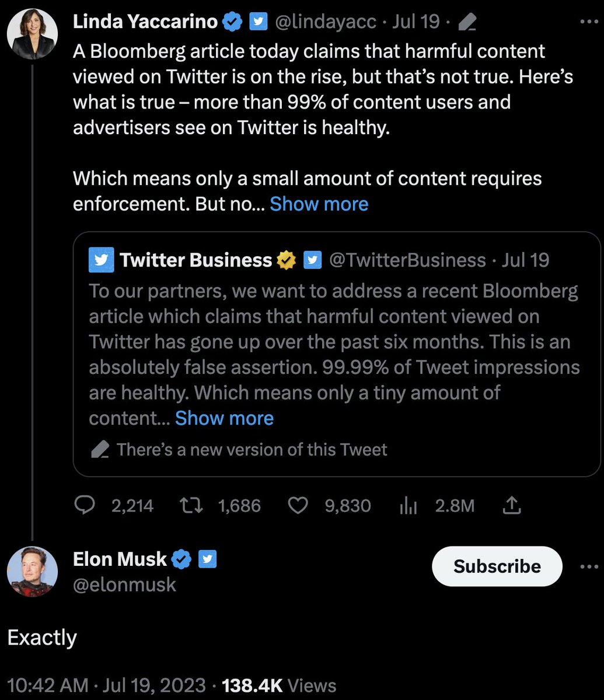Click Twitter Business's gold verified badge

(287, 260)
